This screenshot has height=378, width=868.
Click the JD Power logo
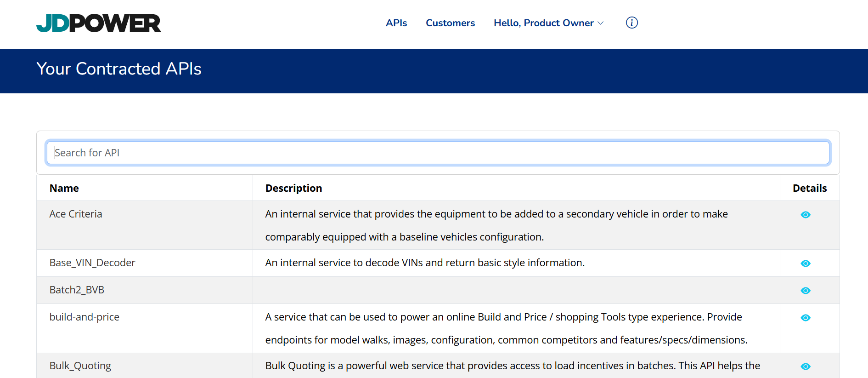coord(98,23)
